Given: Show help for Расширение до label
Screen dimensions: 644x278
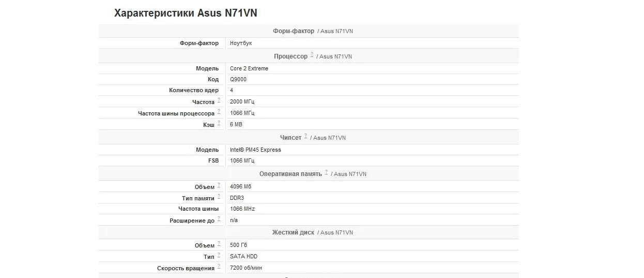Looking at the screenshot, I should pyautogui.click(x=219, y=219).
